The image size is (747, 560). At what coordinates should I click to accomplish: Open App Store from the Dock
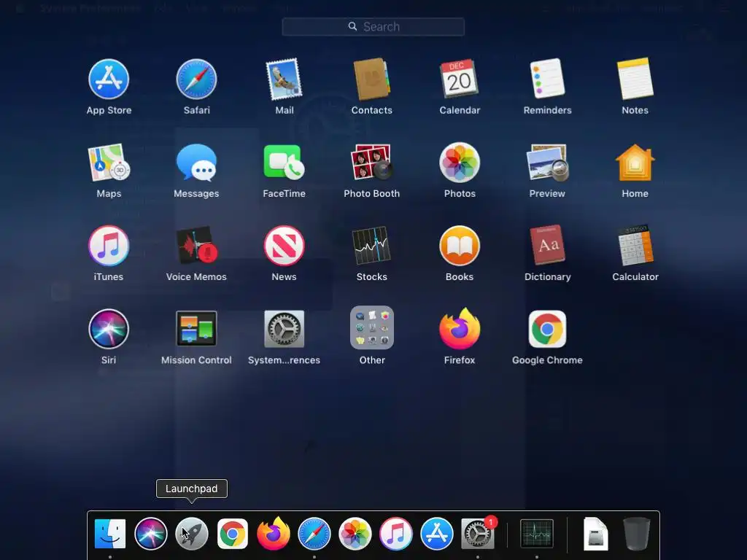[437, 534]
